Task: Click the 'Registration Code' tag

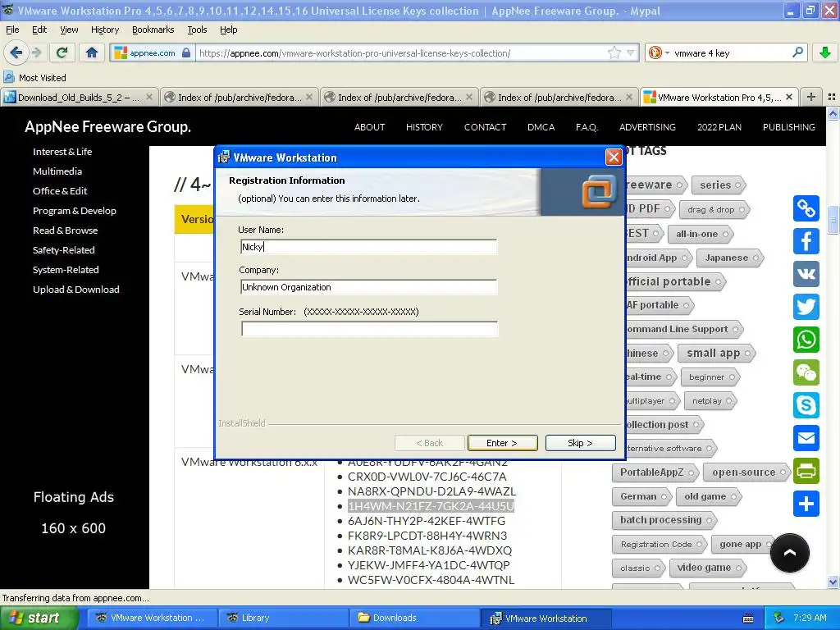Action: (659, 545)
